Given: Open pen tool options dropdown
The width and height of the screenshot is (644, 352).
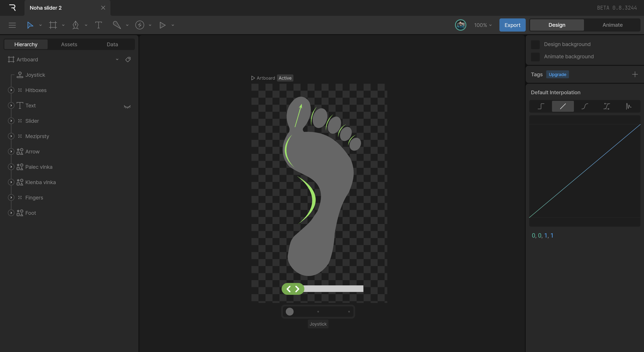Looking at the screenshot, I should click(x=86, y=25).
